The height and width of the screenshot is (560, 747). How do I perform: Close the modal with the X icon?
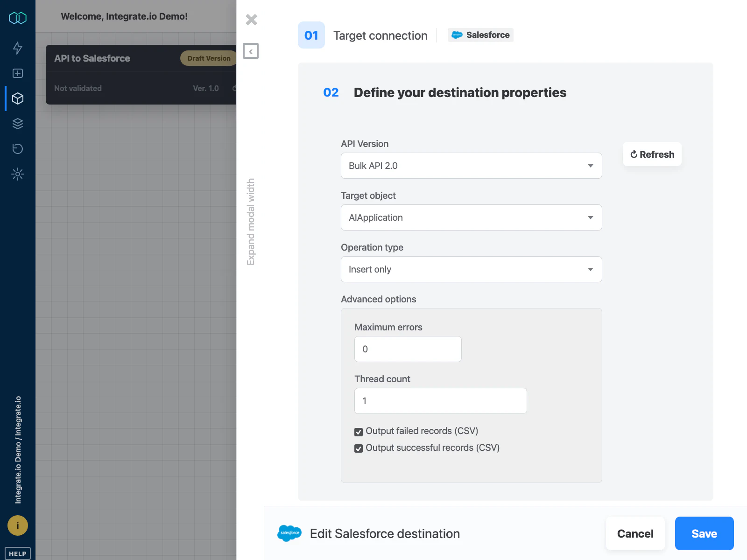click(251, 20)
